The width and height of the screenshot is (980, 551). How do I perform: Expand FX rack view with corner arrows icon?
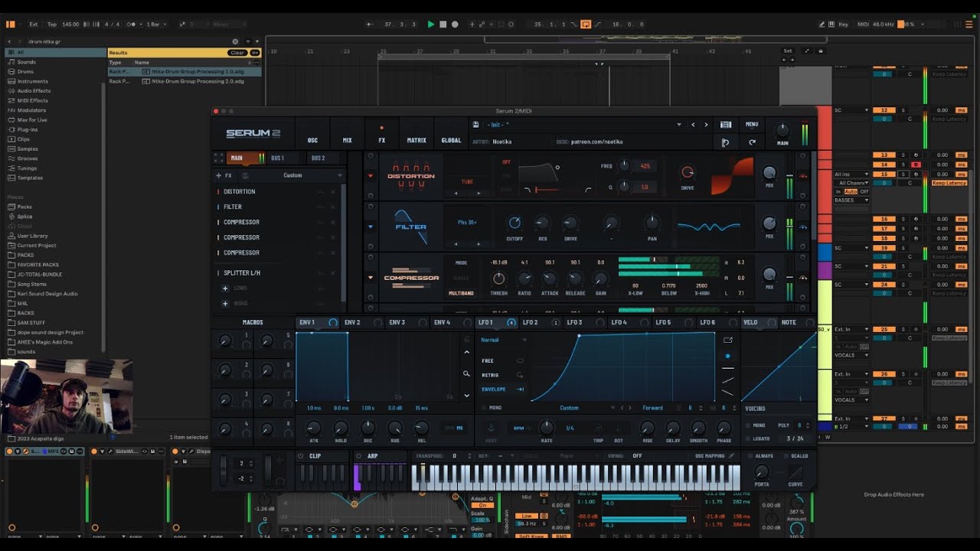coord(219,158)
